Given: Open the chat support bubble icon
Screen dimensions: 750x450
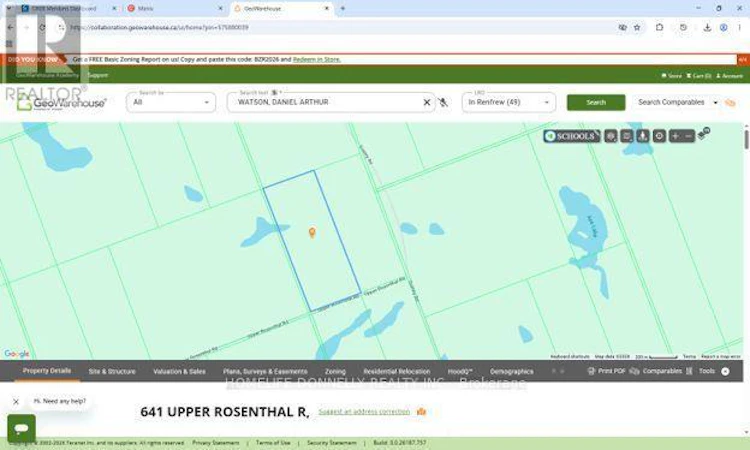Looking at the screenshot, I should point(22,428).
